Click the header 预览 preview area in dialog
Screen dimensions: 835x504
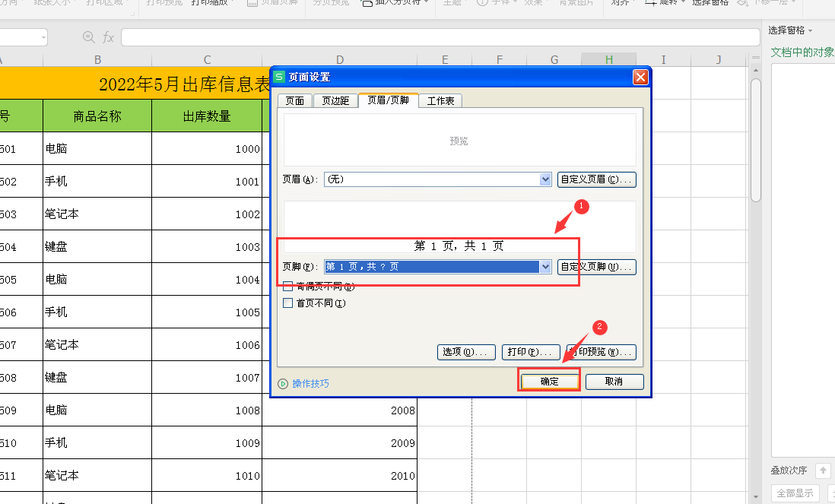tap(459, 140)
